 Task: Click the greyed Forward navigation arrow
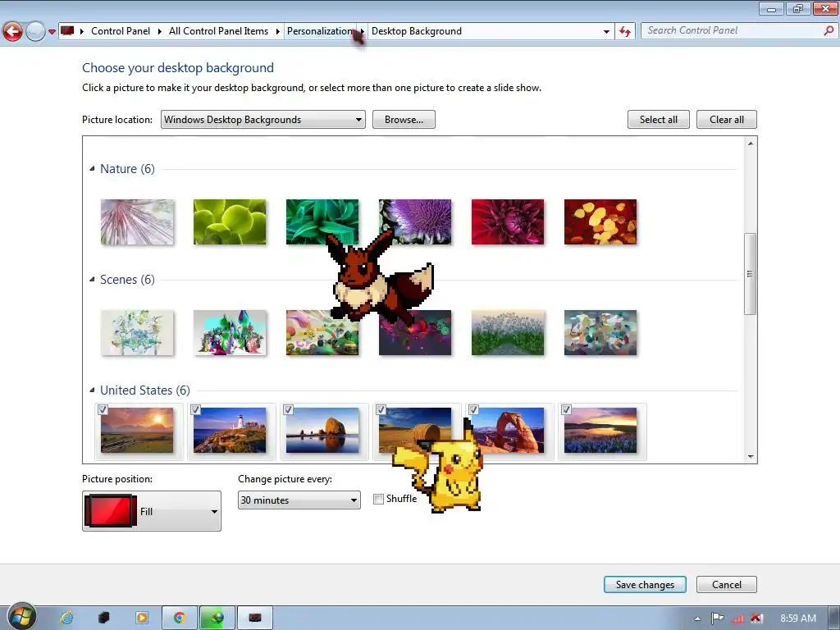point(35,32)
